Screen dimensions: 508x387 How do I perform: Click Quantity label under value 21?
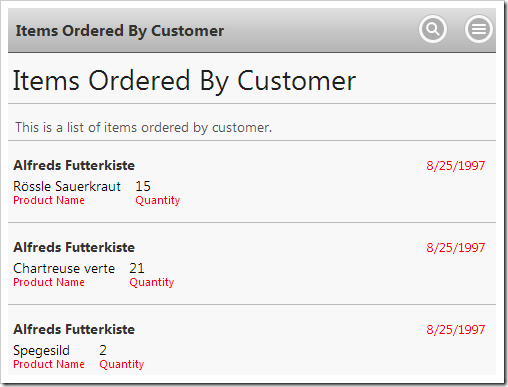pos(152,283)
